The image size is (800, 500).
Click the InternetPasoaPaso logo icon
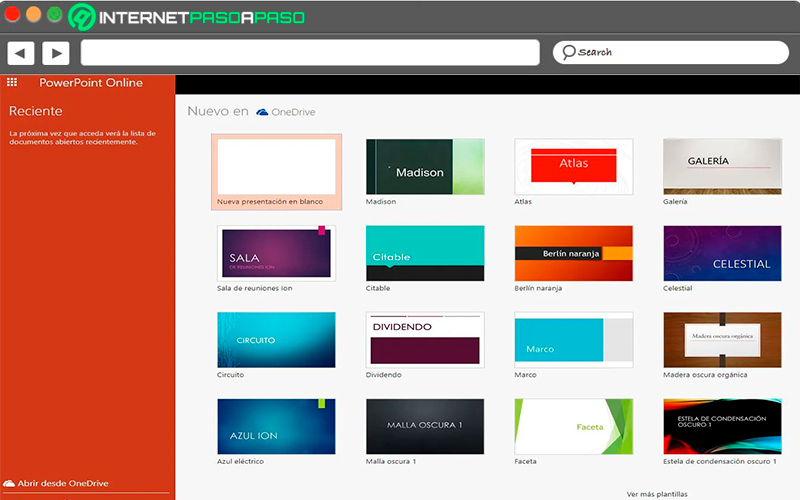click(x=82, y=17)
